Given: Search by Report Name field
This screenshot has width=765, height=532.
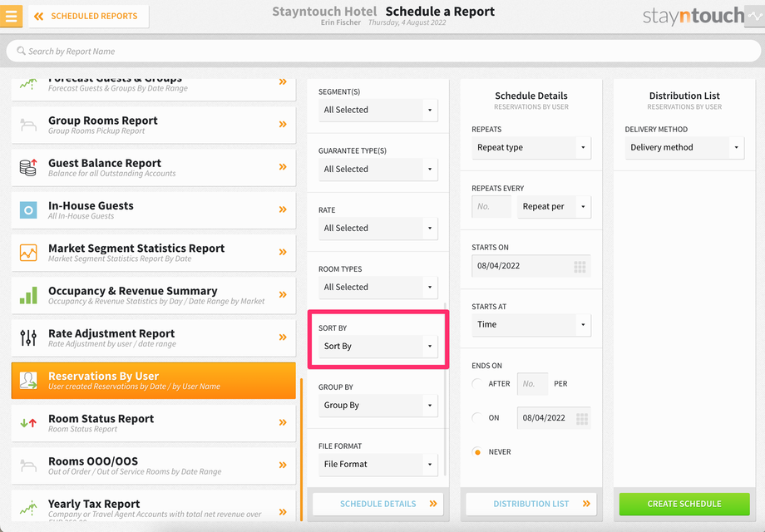Looking at the screenshot, I should click(383, 51).
